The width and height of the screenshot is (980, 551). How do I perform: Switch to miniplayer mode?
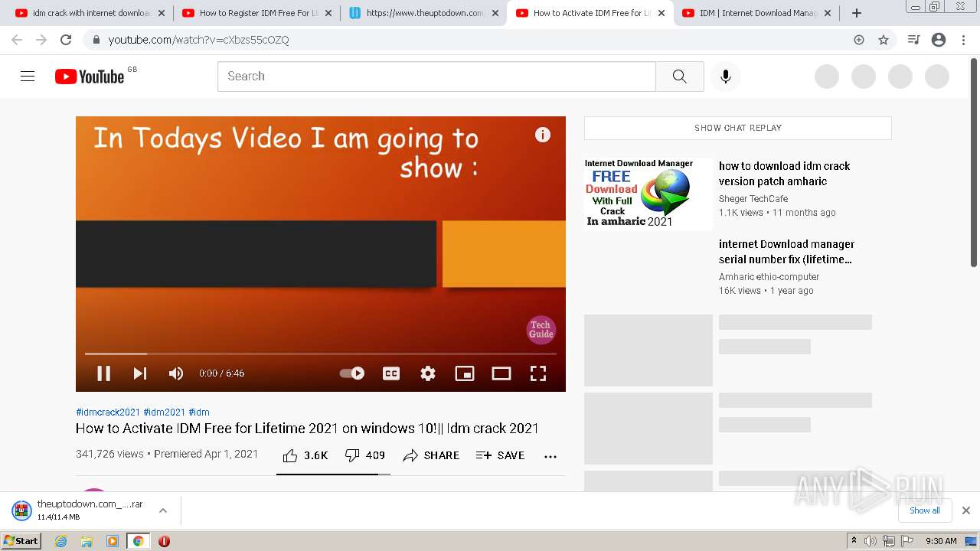click(x=465, y=373)
